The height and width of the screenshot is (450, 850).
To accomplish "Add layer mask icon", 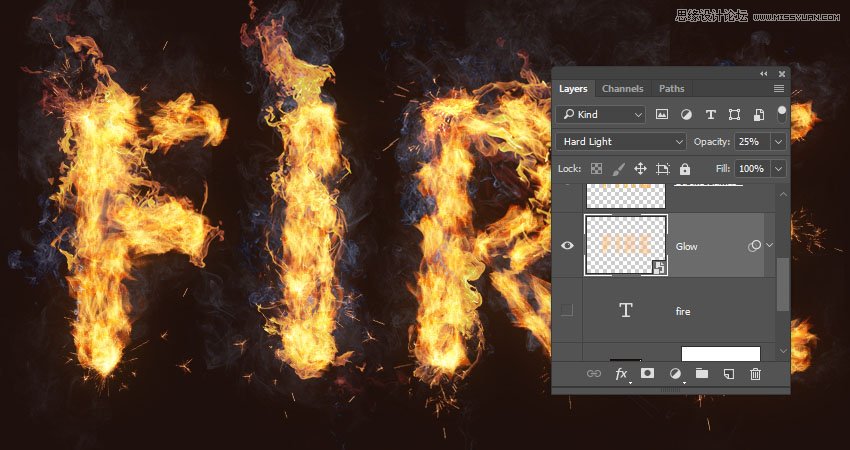I will (x=647, y=373).
